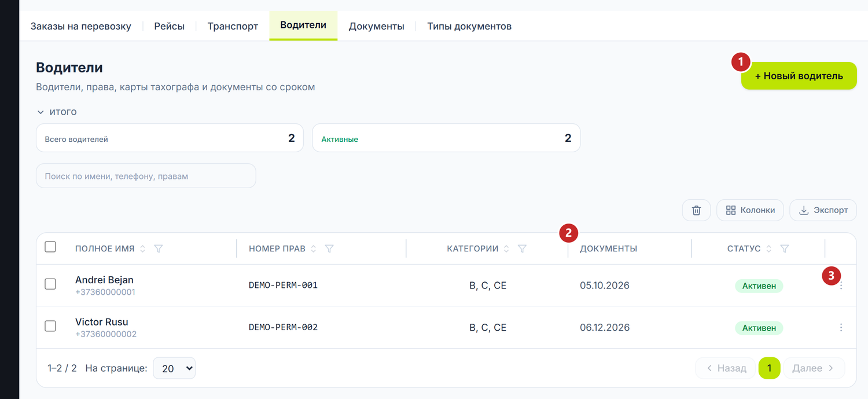
Task: Click Активен status badge for Victor Rusu
Action: click(x=759, y=328)
